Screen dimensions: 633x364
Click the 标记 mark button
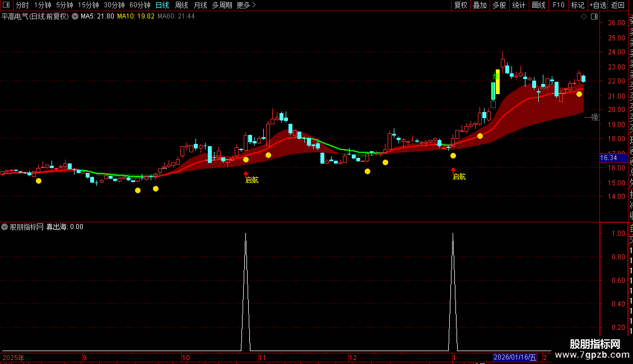click(578, 5)
